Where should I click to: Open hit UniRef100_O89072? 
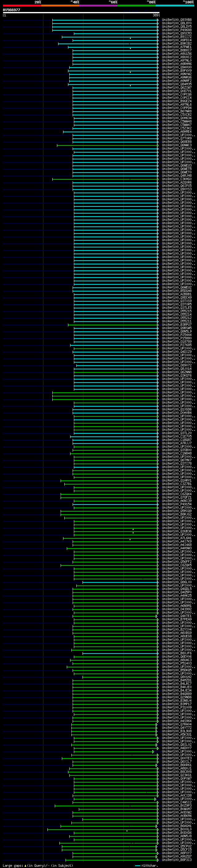pyautogui.click(x=176, y=365)
